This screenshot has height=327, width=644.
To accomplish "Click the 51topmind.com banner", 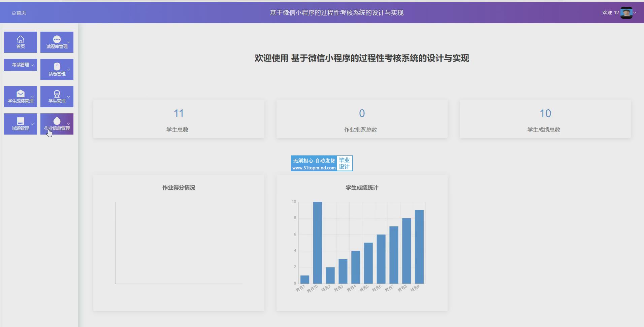I will 322,163.
